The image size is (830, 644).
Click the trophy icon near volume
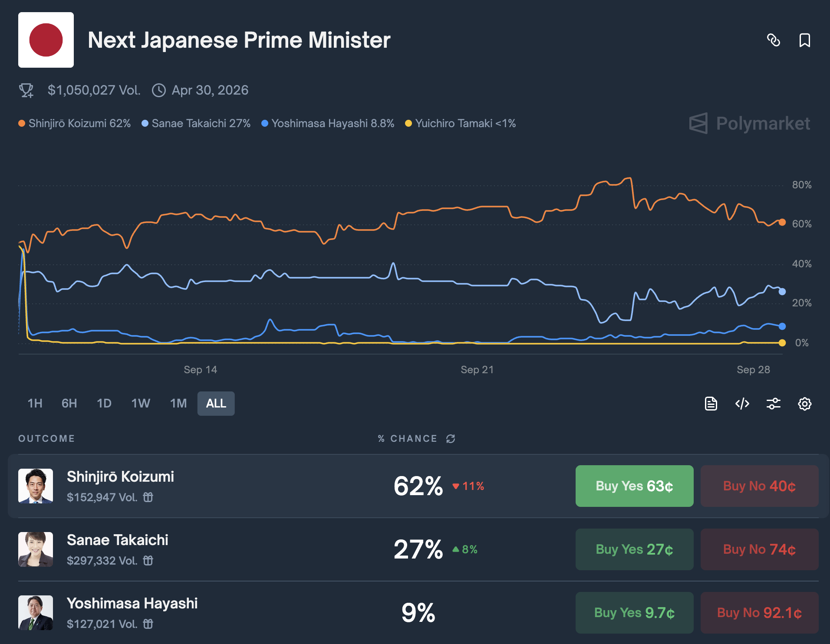tap(26, 90)
